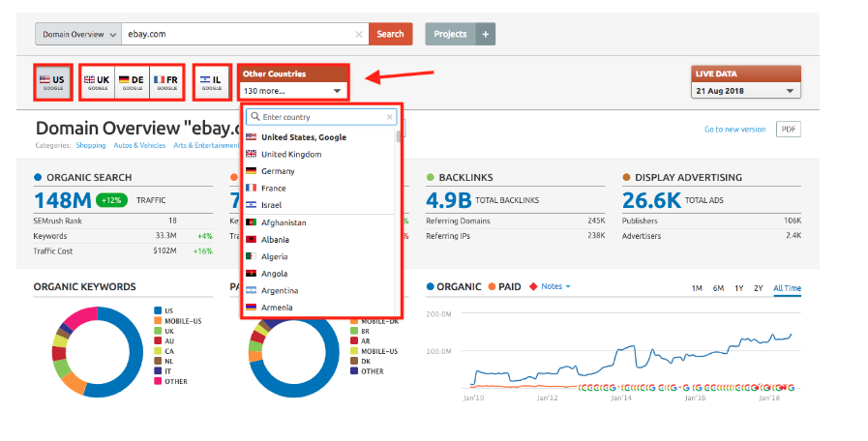The image size is (868, 441).
Task: Click the Publishers 106K value
Action: pyautogui.click(x=793, y=220)
